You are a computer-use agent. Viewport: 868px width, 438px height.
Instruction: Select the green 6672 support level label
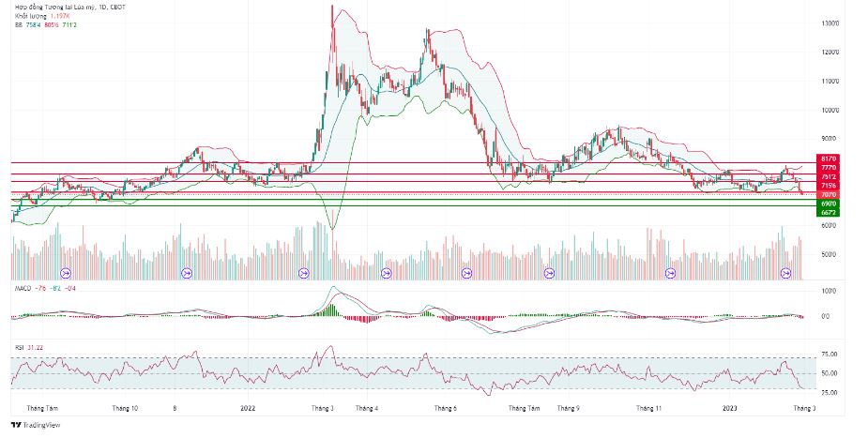click(x=829, y=212)
